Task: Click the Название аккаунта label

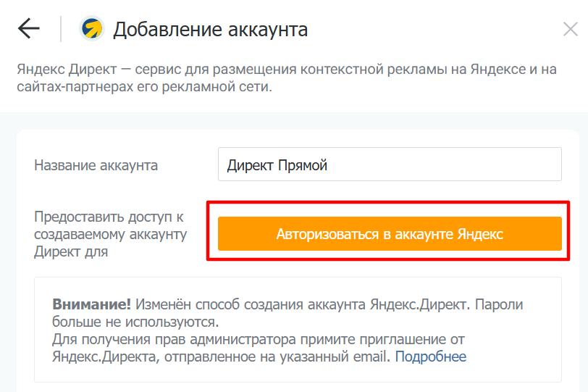Action: pos(96,165)
